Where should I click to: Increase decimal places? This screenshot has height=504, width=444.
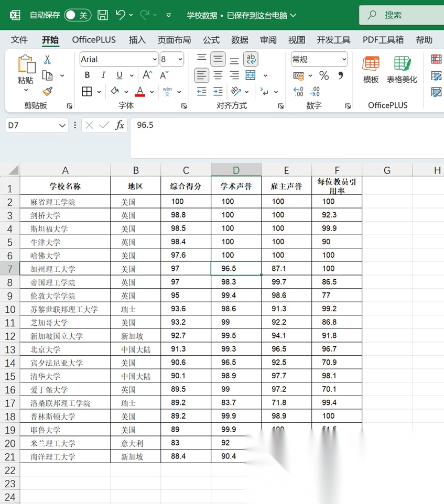[x=298, y=92]
